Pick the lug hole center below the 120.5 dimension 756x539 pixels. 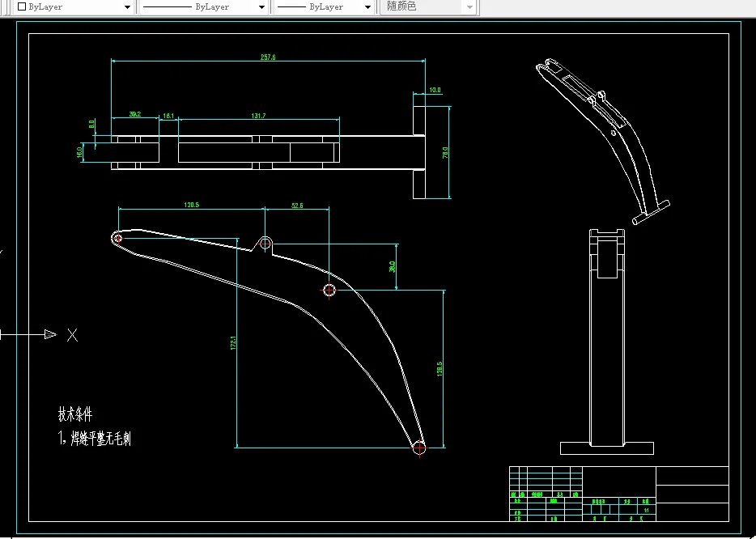click(265, 244)
